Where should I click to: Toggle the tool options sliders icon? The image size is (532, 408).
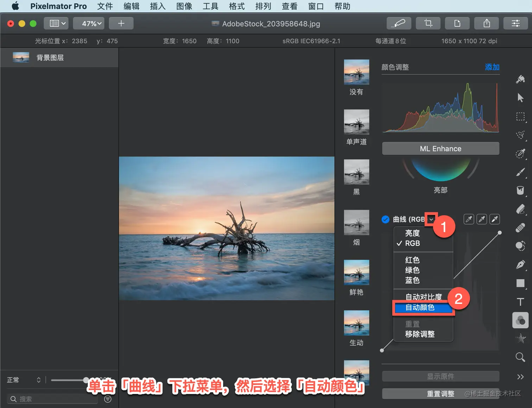click(x=516, y=24)
